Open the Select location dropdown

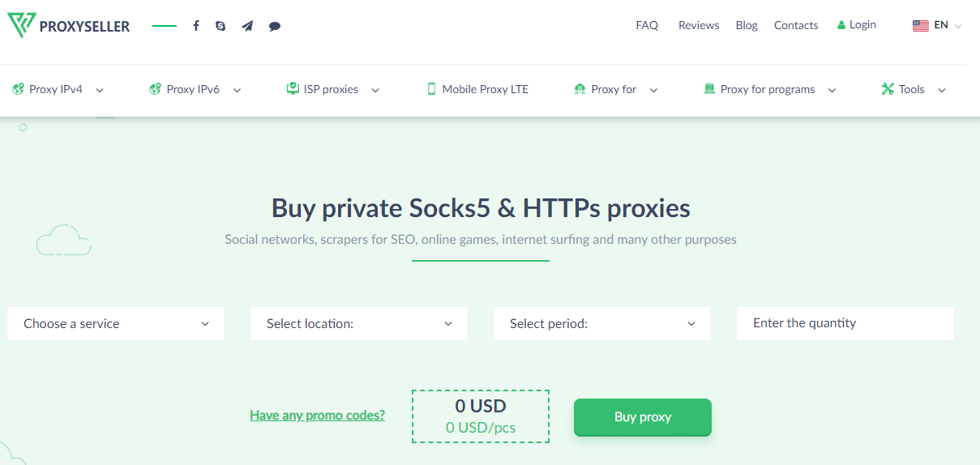(359, 323)
